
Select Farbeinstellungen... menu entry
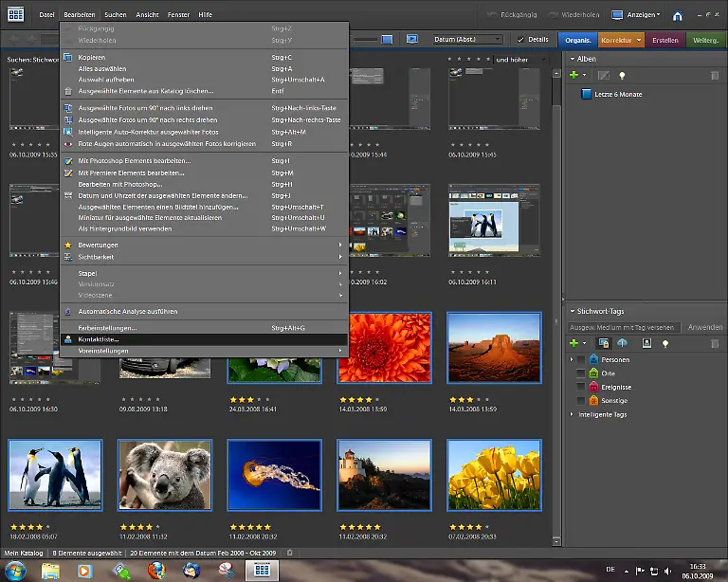pos(107,327)
